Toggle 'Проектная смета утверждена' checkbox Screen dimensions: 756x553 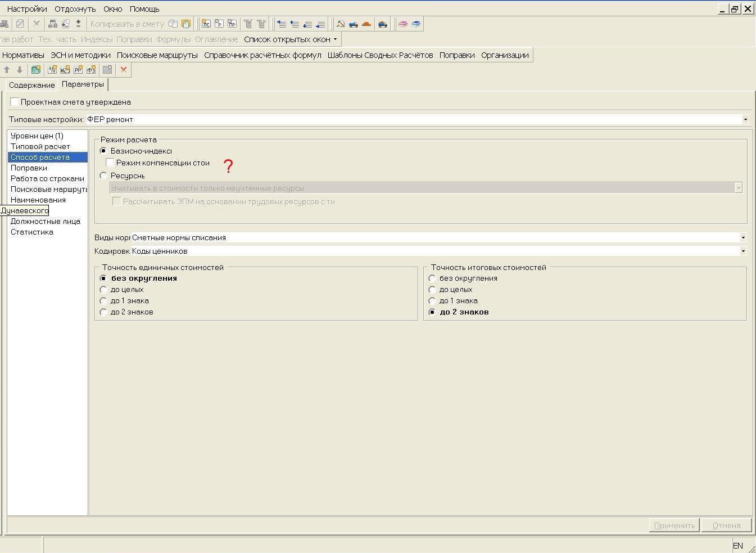tap(15, 102)
